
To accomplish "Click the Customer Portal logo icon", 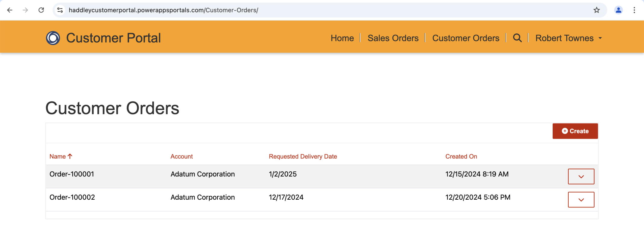I will pyautogui.click(x=53, y=38).
